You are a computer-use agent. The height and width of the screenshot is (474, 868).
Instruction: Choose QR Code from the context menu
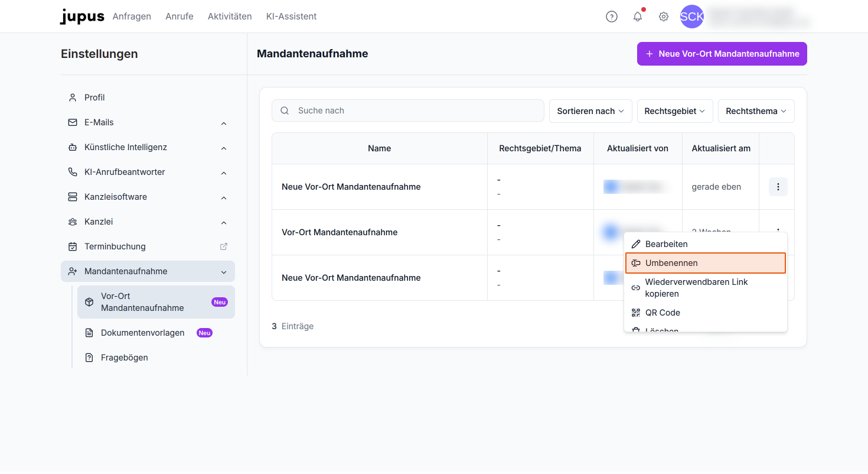pos(706,313)
